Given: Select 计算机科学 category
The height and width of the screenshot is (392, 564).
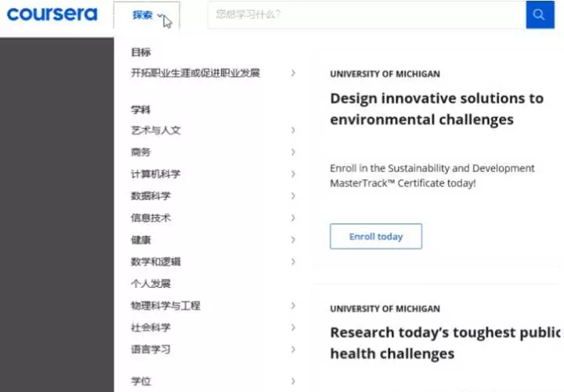Looking at the screenshot, I should (156, 174).
